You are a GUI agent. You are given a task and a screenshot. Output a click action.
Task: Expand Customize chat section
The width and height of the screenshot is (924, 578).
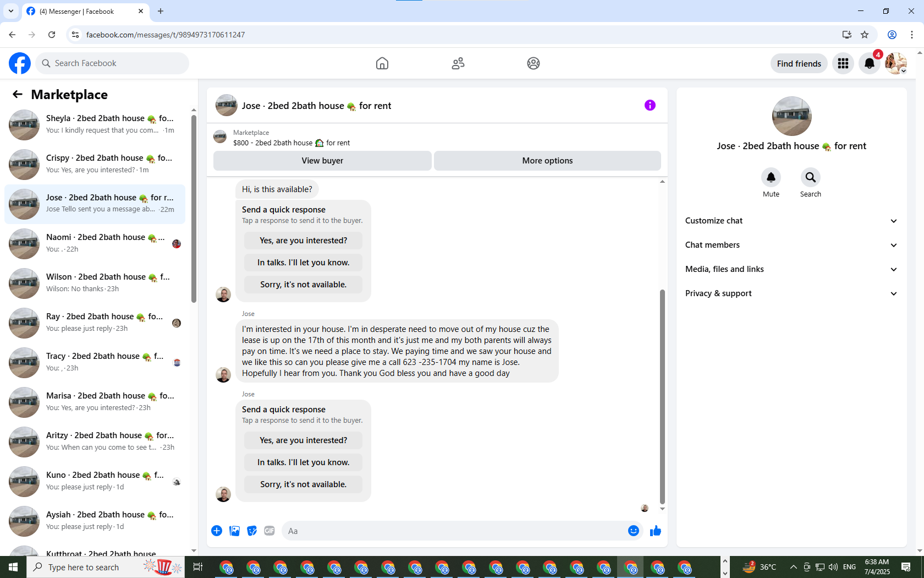(791, 221)
